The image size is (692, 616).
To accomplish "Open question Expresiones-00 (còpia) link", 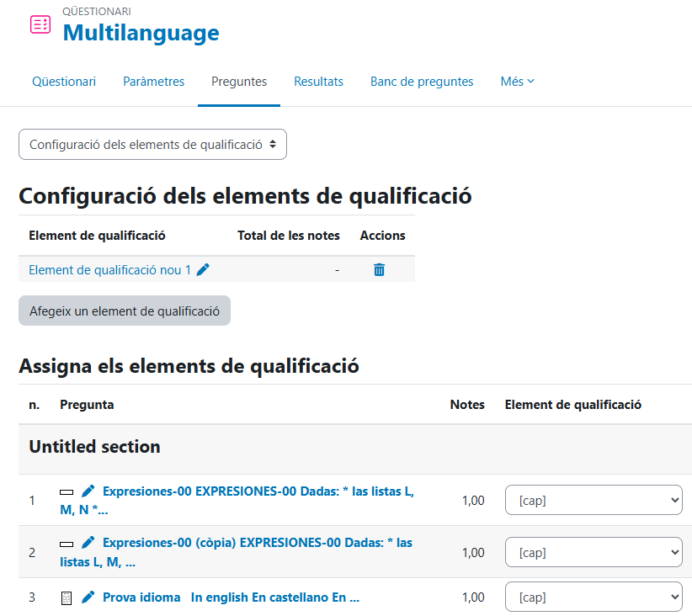I will [236, 552].
